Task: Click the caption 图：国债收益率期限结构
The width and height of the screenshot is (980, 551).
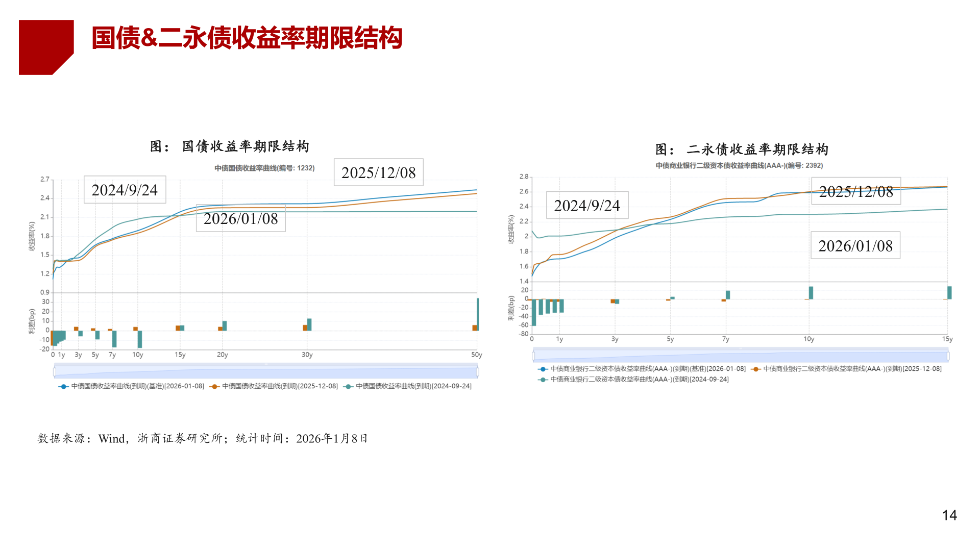Action: (230, 146)
